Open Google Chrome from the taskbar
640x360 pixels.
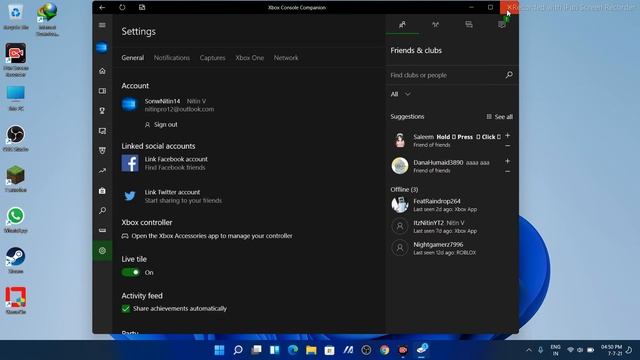coord(384,350)
